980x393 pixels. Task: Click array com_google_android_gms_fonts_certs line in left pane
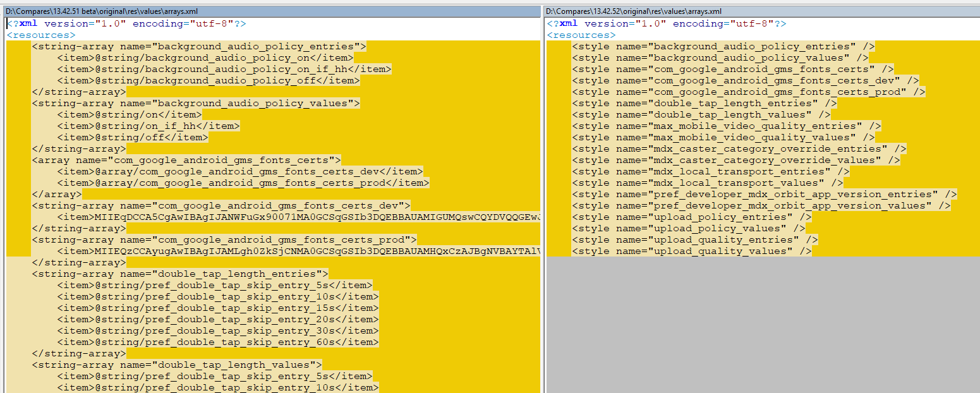coord(186,160)
